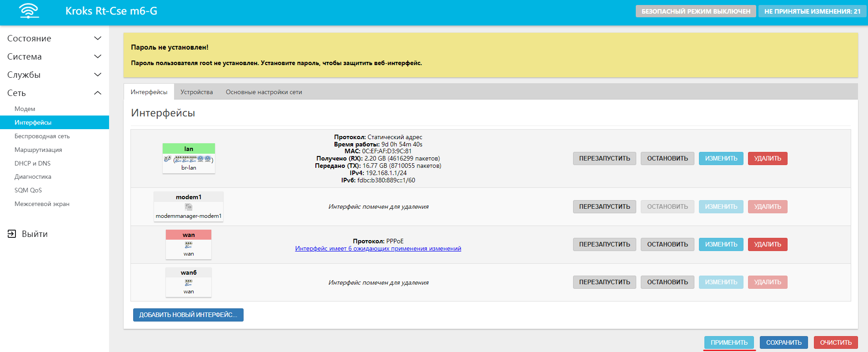Click the wan6 interface ethernet icon
This screenshot has height=352, width=868.
(x=189, y=282)
